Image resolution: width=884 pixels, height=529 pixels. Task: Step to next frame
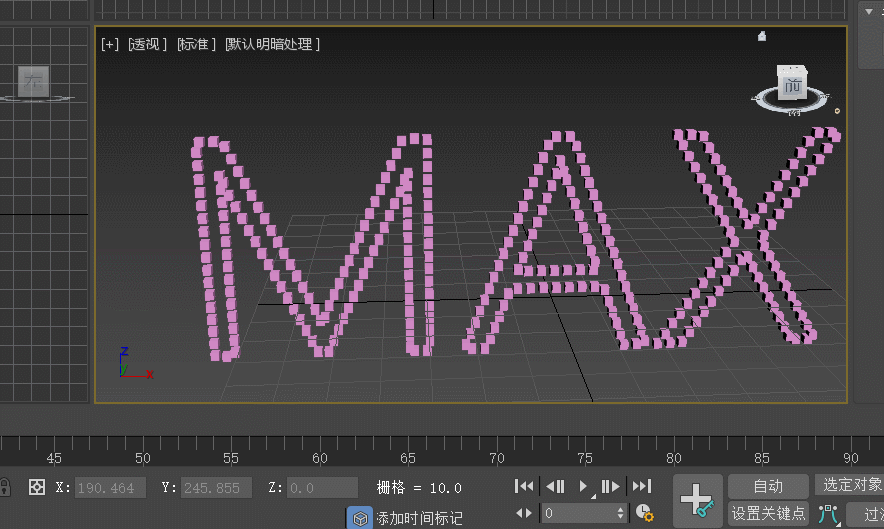tap(611, 486)
